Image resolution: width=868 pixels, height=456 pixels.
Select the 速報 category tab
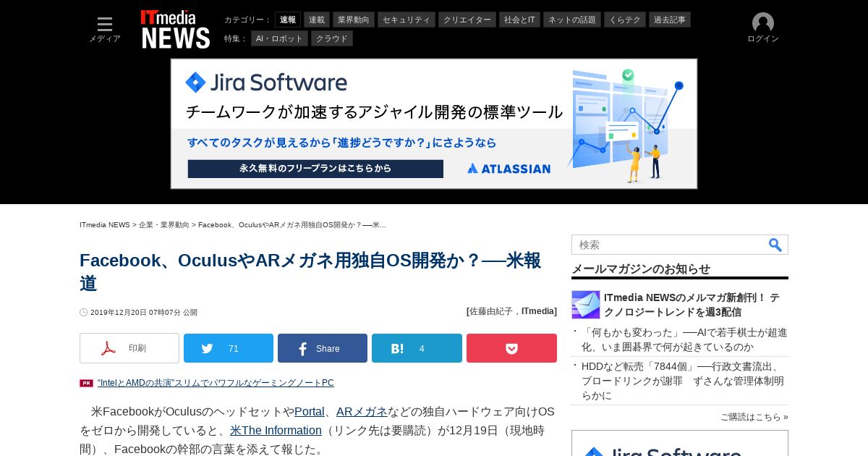click(x=288, y=20)
